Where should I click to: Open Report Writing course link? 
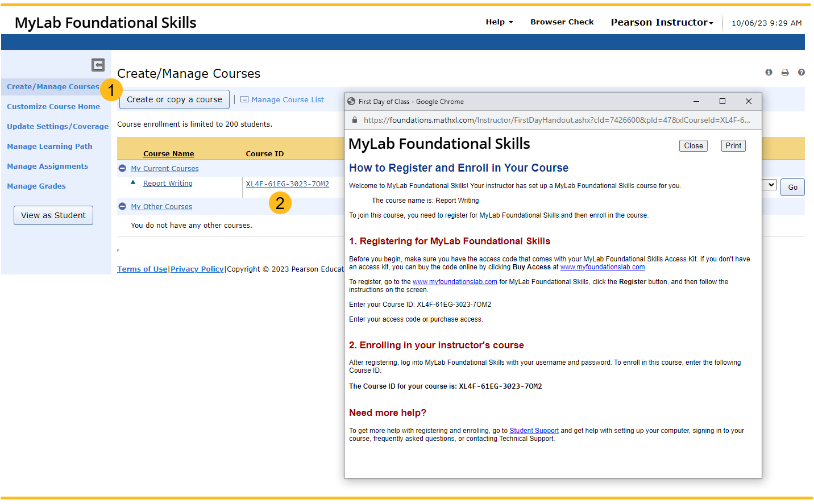click(168, 183)
